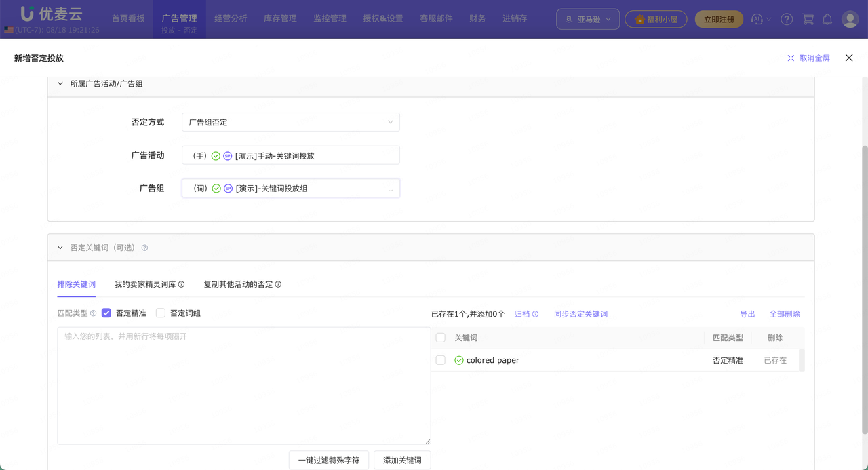Click the SP badge in 广告组 field
Image resolution: width=868 pixels, height=470 pixels.
click(x=229, y=189)
